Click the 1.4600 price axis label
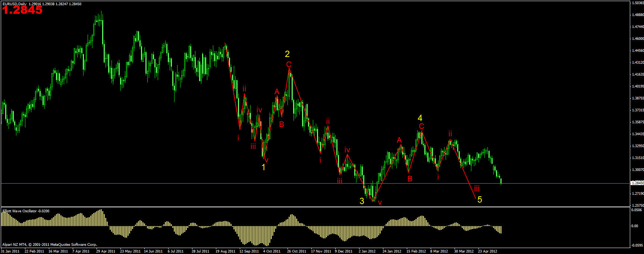 coord(638,39)
